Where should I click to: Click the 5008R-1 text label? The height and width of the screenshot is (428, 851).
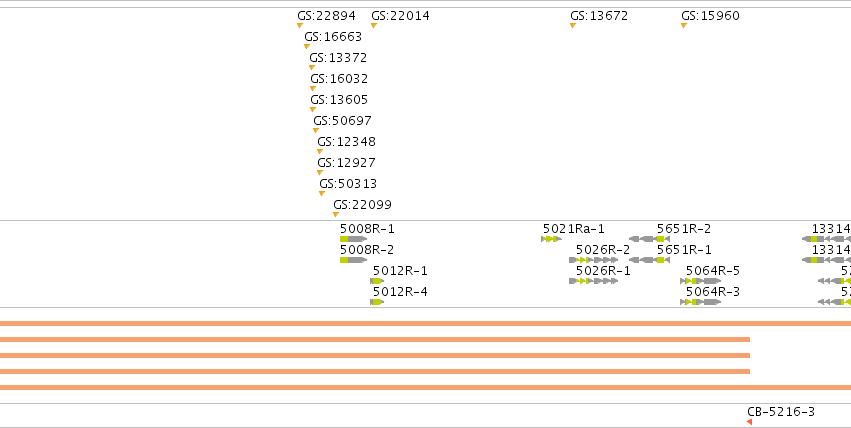tap(367, 229)
